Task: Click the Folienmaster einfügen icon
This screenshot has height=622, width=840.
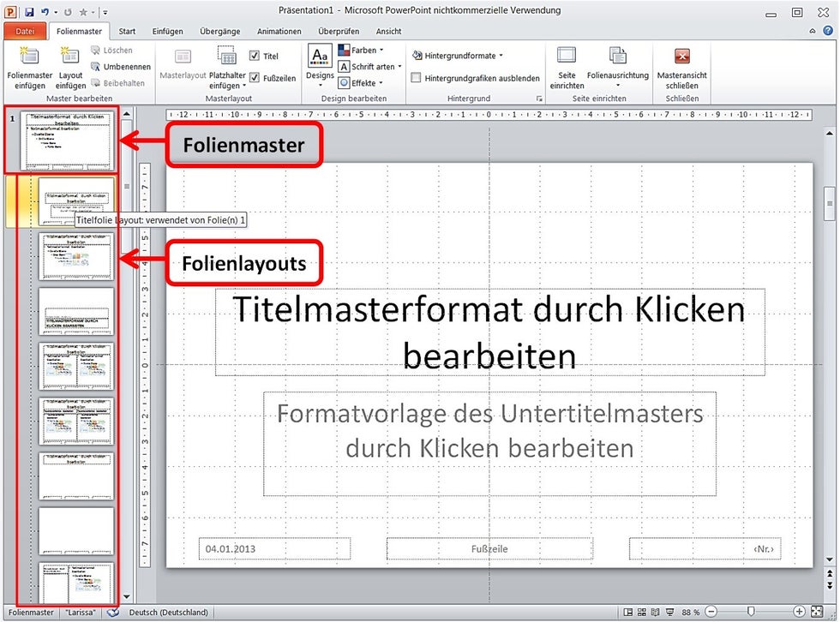Action: coord(29,57)
